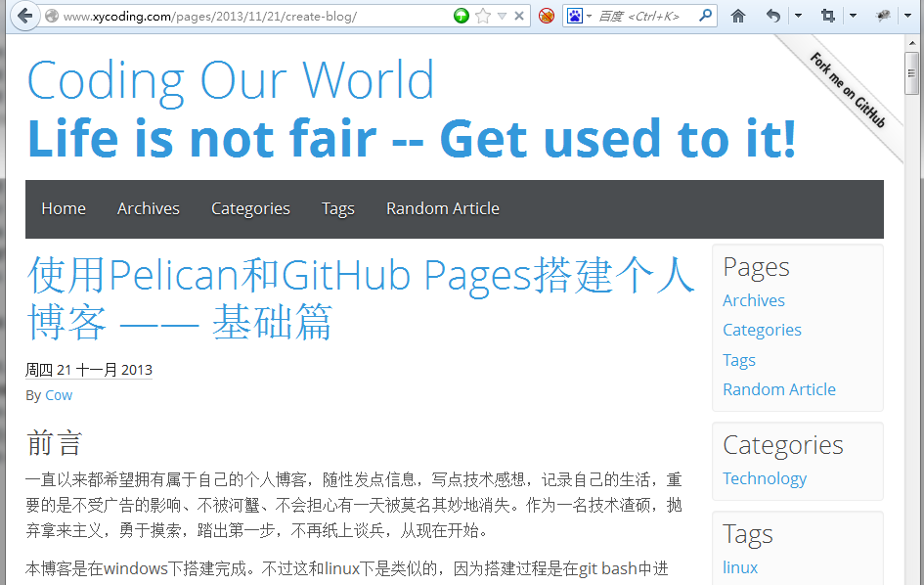Click the Life is not fair subtitle
924x585 pixels.
point(412,139)
